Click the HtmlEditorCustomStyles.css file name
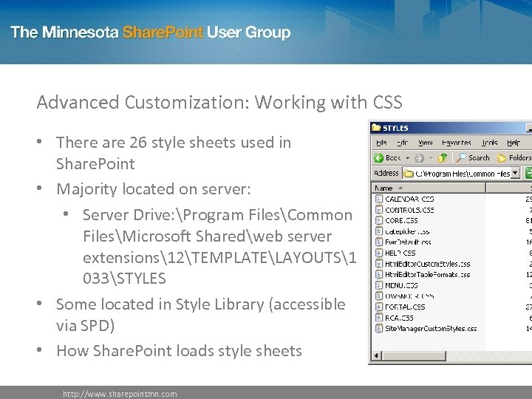The image size is (532, 399). (x=428, y=264)
